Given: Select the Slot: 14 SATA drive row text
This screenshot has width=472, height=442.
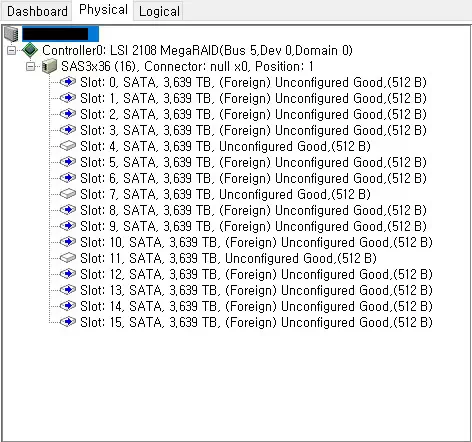Looking at the screenshot, I should 256,306.
